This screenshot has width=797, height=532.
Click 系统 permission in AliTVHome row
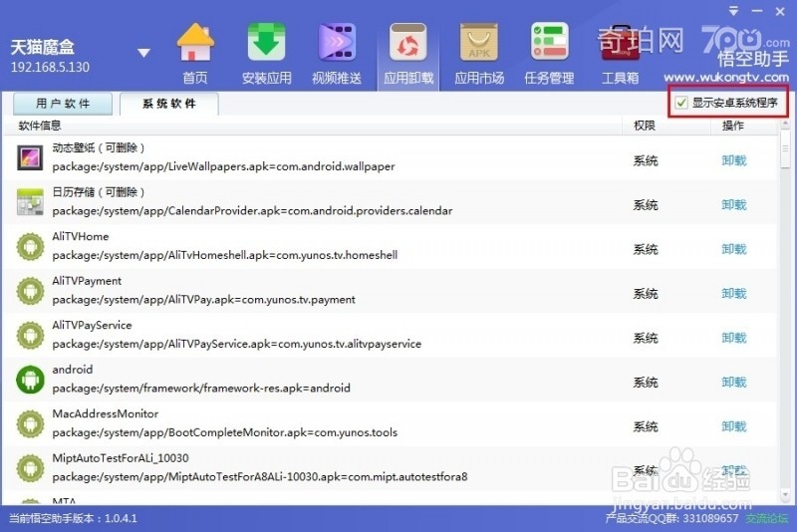click(646, 249)
